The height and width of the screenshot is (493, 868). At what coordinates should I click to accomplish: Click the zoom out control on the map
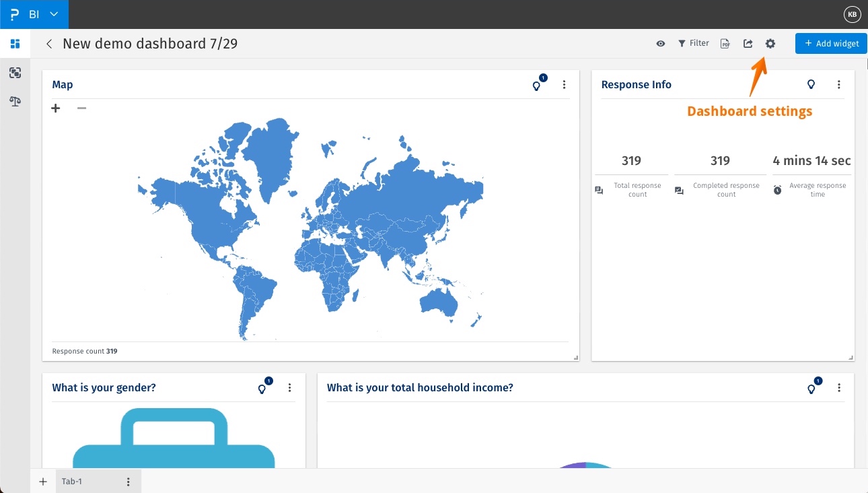pos(81,108)
